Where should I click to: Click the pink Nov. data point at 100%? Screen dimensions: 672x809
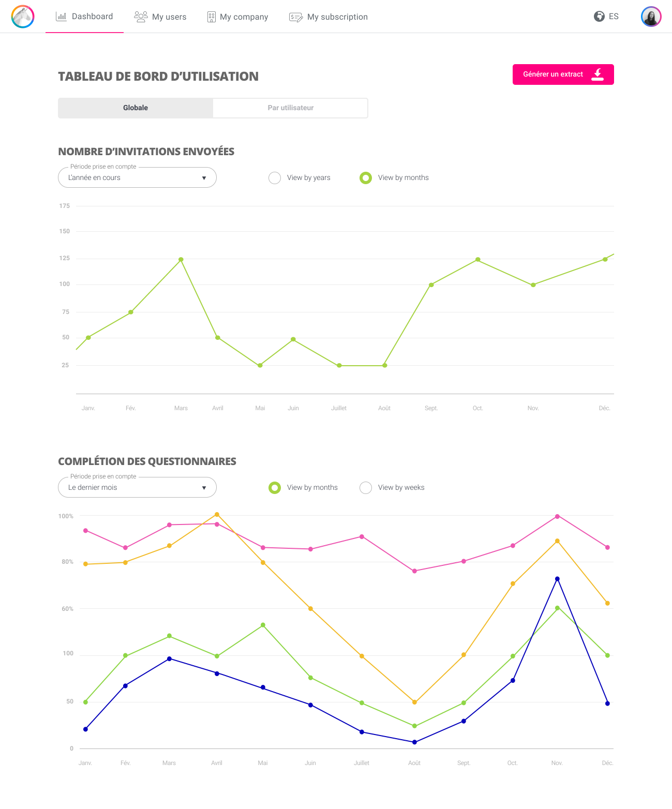click(557, 517)
